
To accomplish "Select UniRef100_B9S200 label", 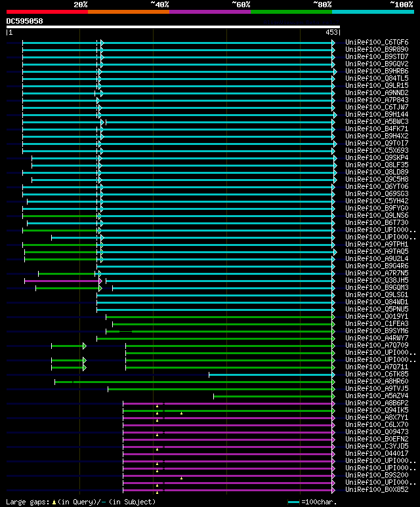I will [x=377, y=475].
